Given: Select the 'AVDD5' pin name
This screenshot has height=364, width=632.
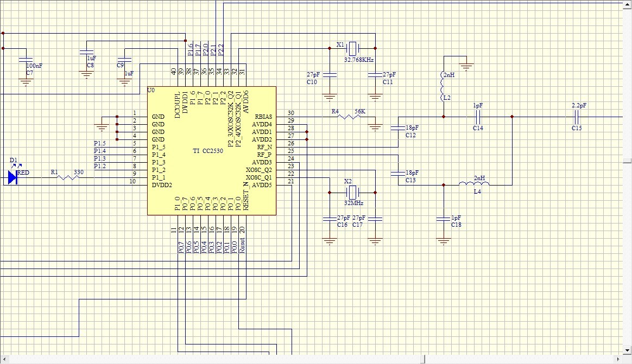Looking at the screenshot, I should tap(262, 185).
